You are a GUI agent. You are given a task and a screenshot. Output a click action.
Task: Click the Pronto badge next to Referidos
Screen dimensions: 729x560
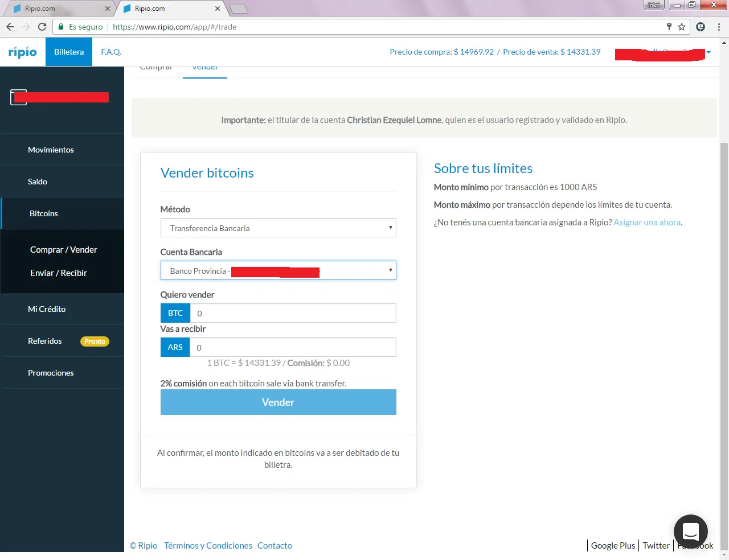click(x=95, y=341)
